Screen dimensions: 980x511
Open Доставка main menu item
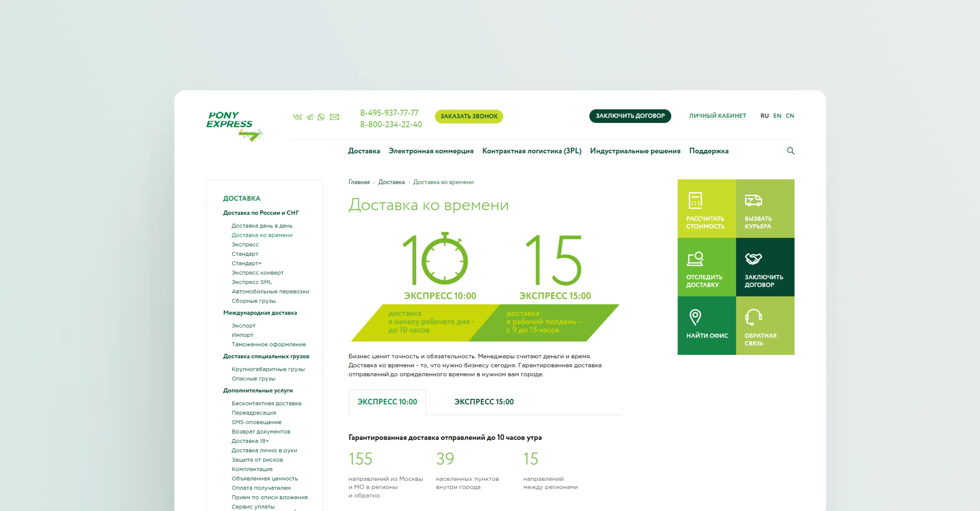364,151
